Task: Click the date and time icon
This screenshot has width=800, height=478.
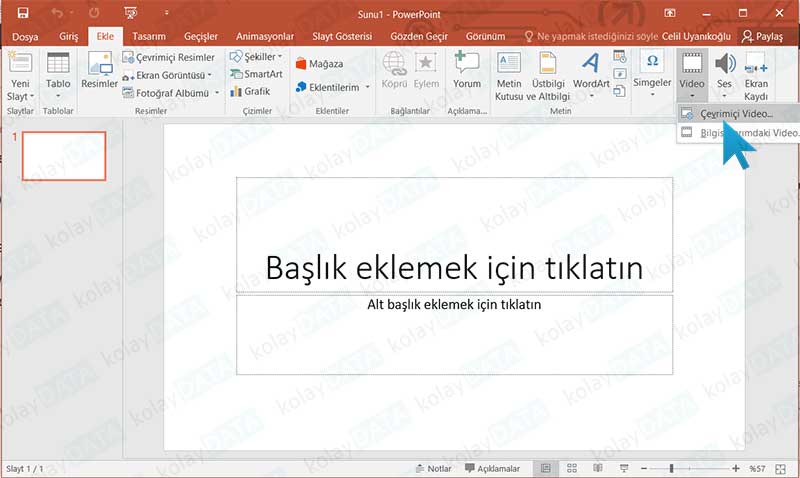Action: click(x=619, y=57)
